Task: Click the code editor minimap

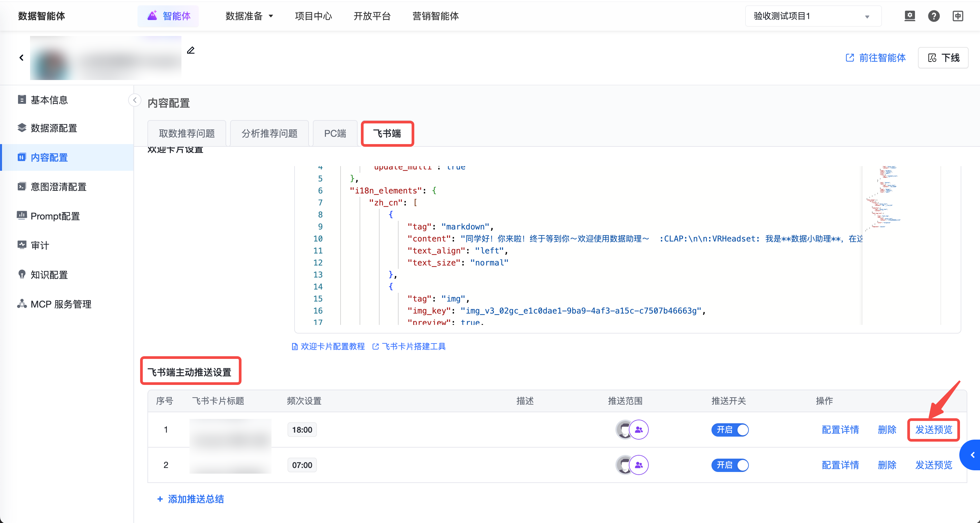Action: click(883, 198)
